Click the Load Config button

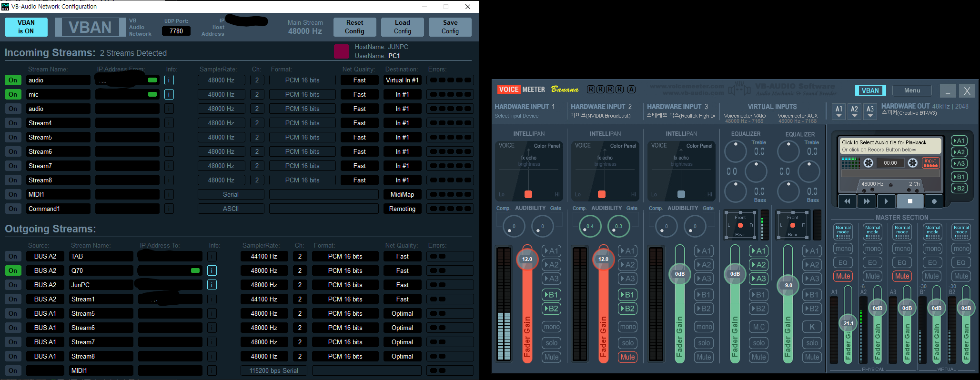tap(402, 27)
